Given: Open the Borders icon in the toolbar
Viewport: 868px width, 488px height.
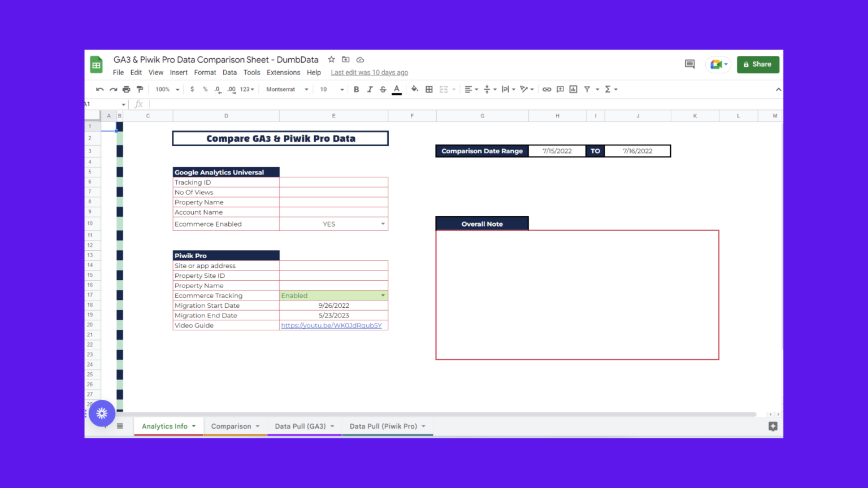Looking at the screenshot, I should [429, 89].
